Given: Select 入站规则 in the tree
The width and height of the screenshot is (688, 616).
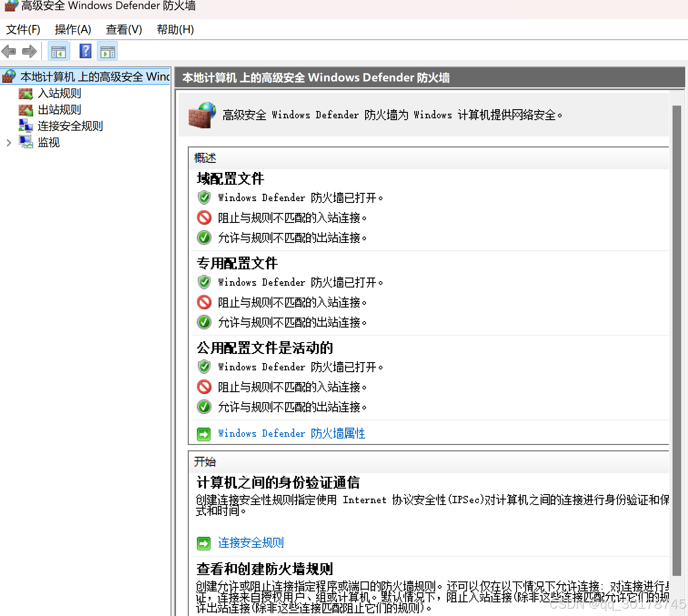Looking at the screenshot, I should (59, 93).
